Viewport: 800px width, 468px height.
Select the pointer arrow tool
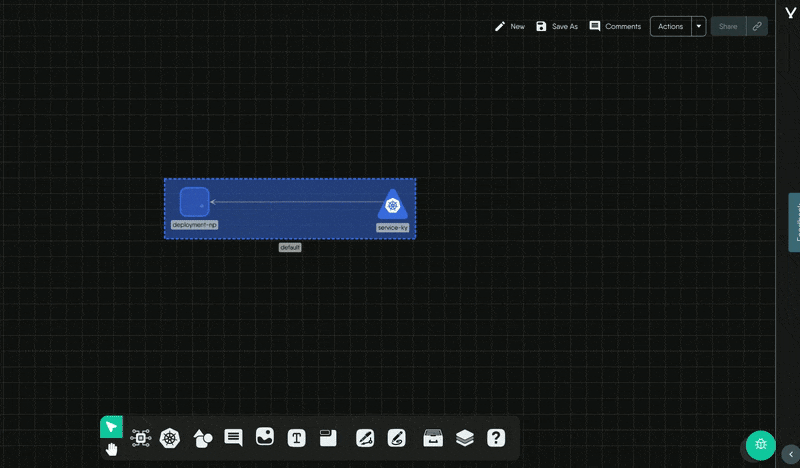pos(111,427)
